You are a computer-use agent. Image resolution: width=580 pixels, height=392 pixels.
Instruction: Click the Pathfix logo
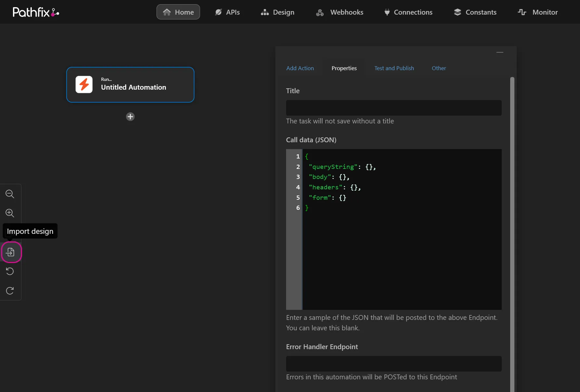tap(36, 12)
